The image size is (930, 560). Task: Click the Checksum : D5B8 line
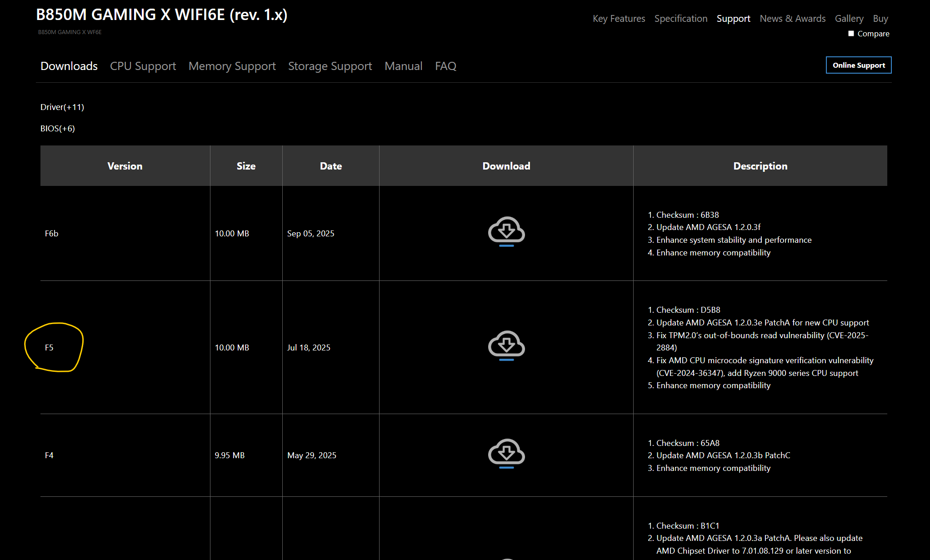688,310
